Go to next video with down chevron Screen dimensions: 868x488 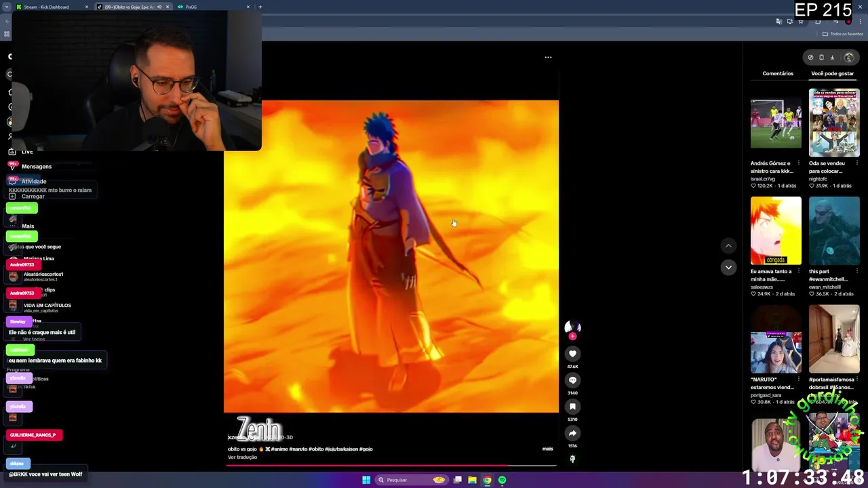pos(728,267)
